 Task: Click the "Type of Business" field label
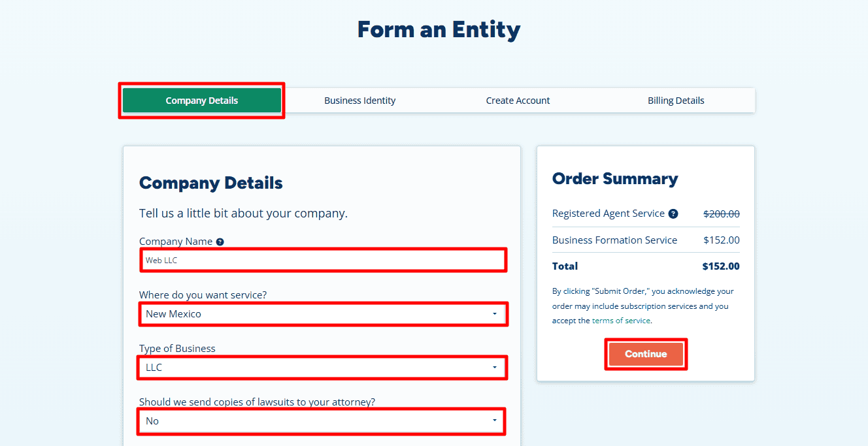(177, 349)
